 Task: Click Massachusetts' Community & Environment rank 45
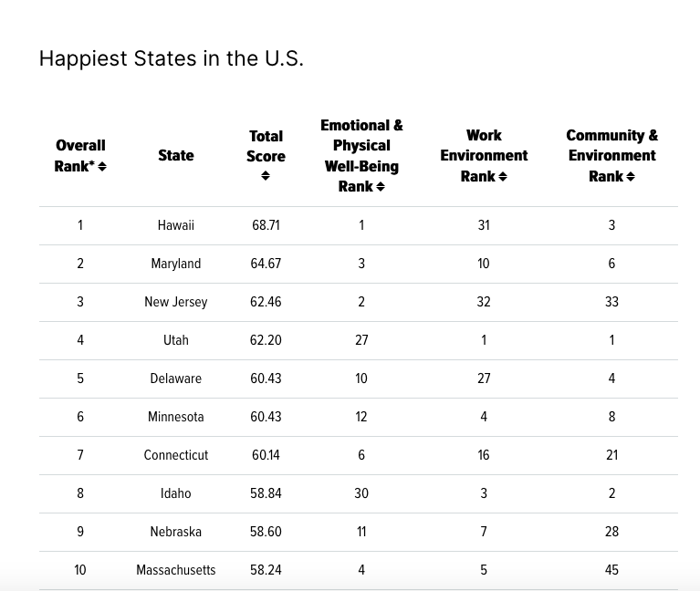tap(612, 570)
